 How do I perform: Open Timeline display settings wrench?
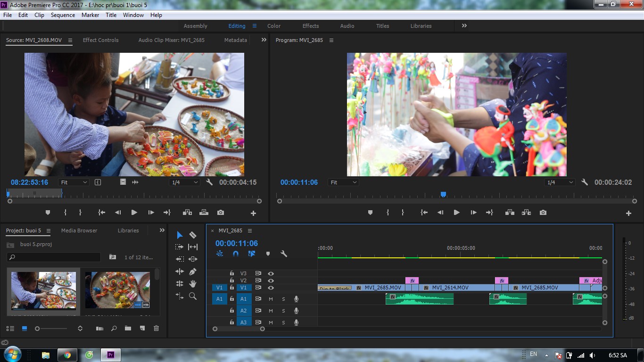[284, 254]
